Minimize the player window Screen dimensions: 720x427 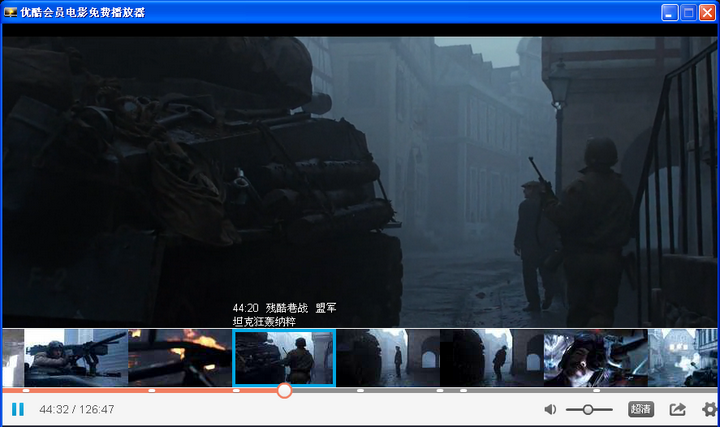tap(669, 13)
